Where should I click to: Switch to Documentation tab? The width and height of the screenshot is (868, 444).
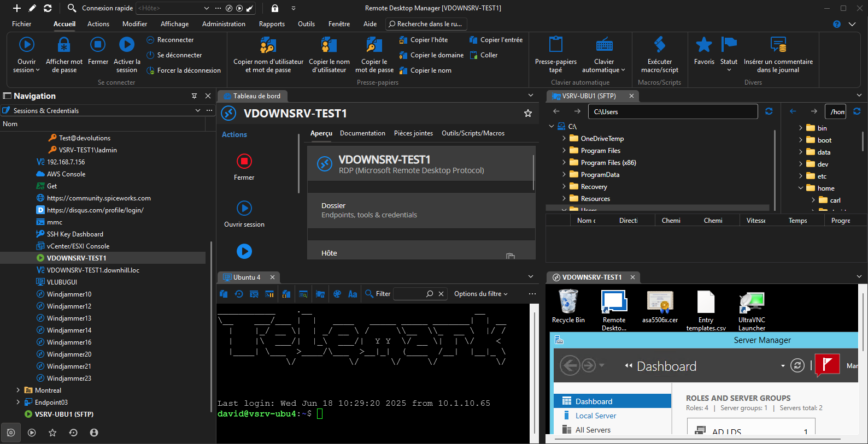tap(362, 133)
